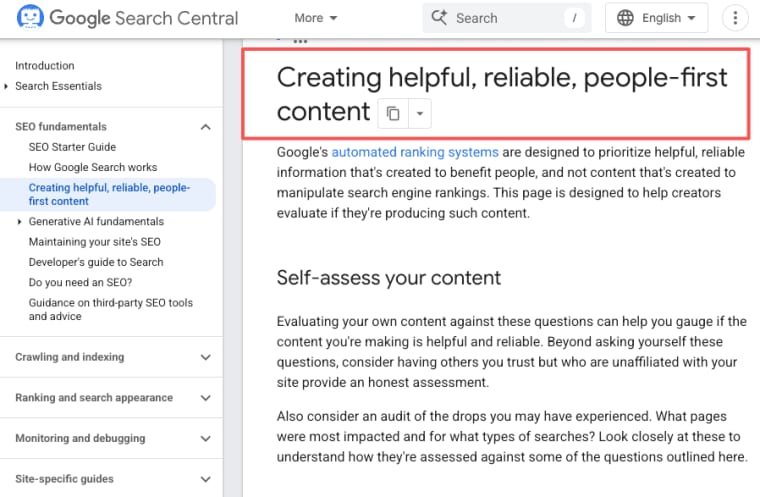Click the Google Search Central title text
760x497 pixels.
[144, 18]
